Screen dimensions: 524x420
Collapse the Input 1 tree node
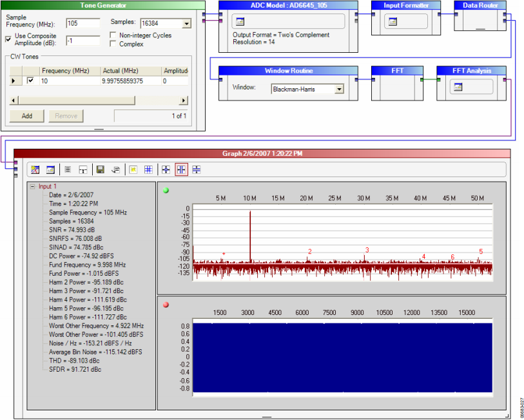click(32, 186)
